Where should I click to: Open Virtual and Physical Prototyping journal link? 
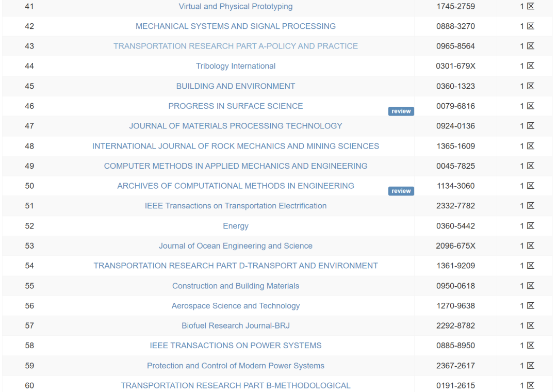tap(236, 6)
